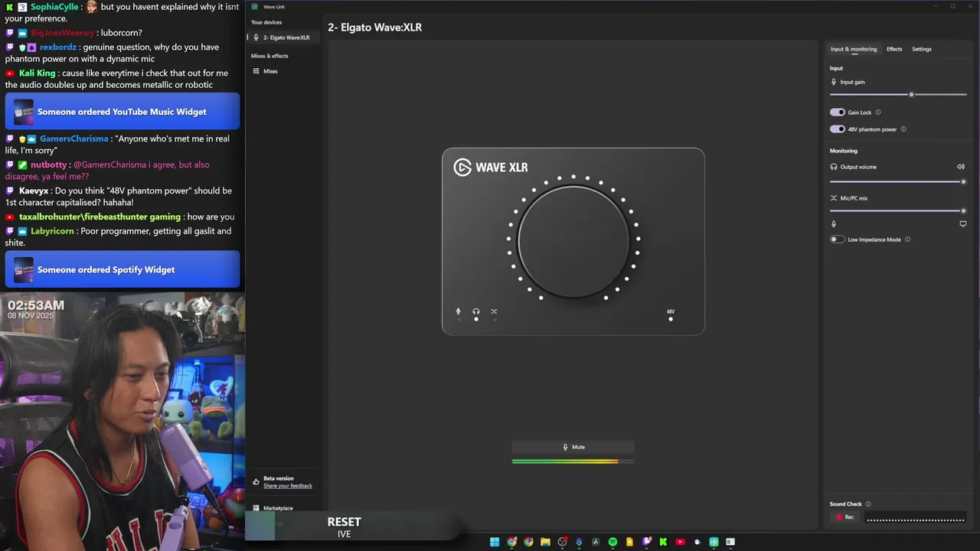This screenshot has height=551, width=980.
Task: Click username rexbordz in chat
Action: tap(58, 47)
